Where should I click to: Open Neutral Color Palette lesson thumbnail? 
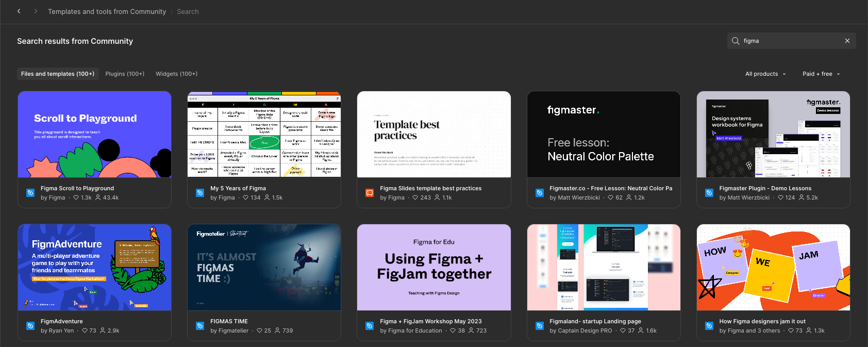[604, 135]
